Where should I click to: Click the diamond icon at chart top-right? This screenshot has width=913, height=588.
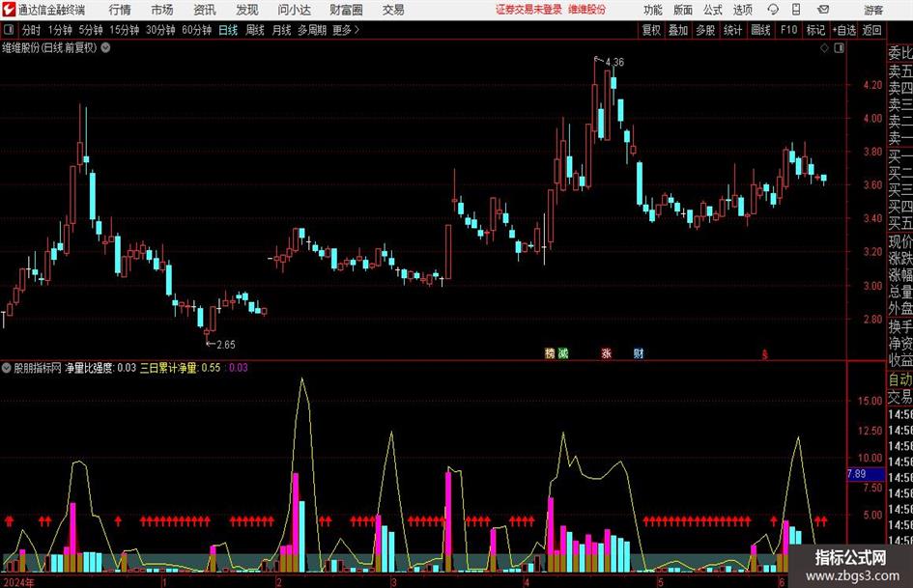coord(824,48)
